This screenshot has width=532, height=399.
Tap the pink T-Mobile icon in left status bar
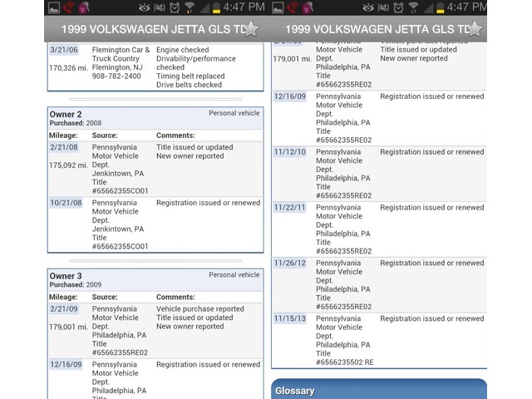[x=84, y=7]
